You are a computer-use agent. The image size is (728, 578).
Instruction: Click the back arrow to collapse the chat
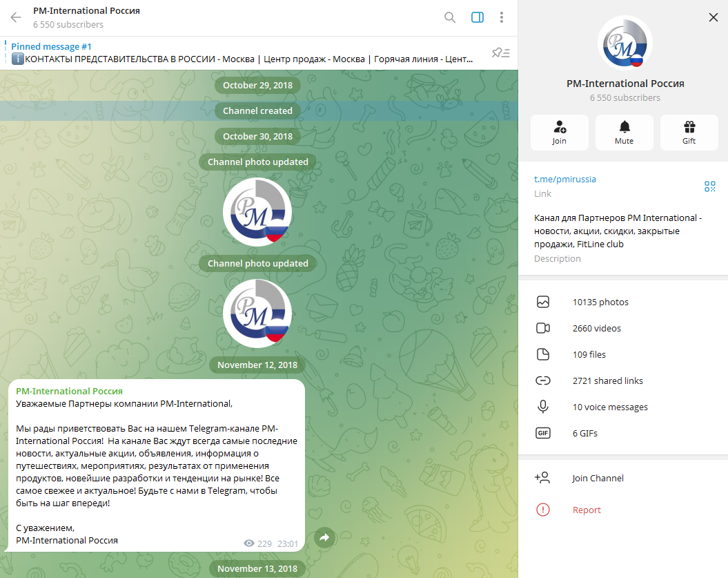point(14,17)
